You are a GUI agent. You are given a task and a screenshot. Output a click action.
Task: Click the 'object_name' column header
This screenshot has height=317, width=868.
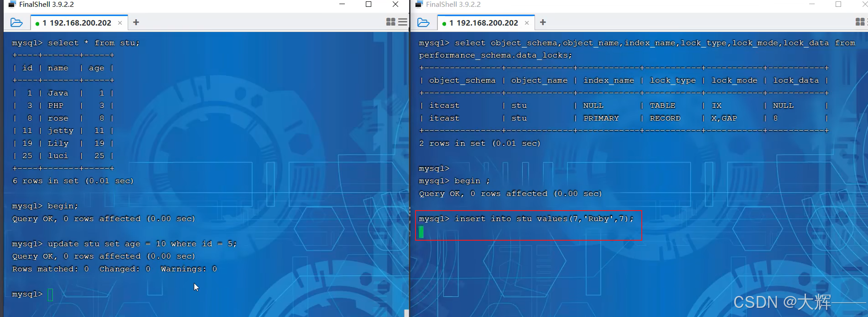[539, 80]
